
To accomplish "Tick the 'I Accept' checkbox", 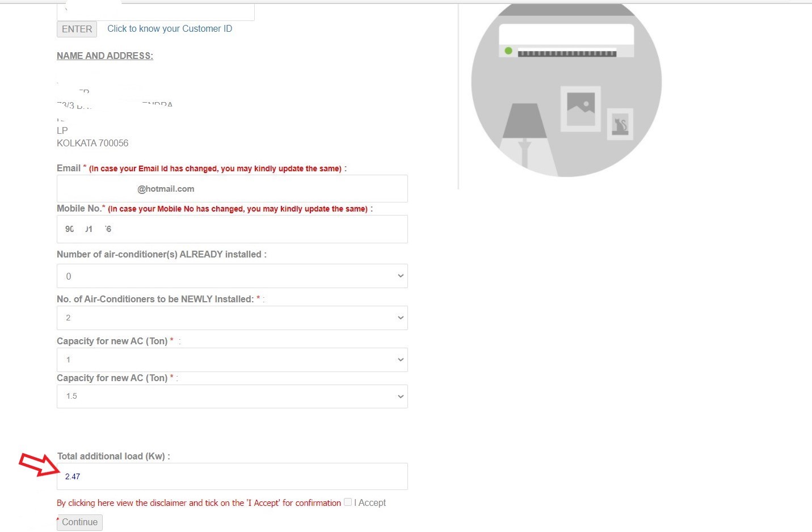I will pyautogui.click(x=348, y=502).
